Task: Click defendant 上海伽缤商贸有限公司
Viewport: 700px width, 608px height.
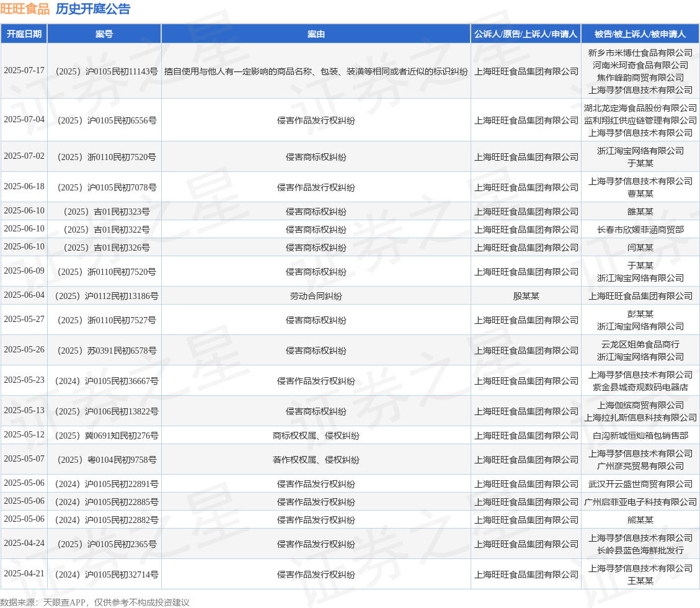Action: point(640,405)
